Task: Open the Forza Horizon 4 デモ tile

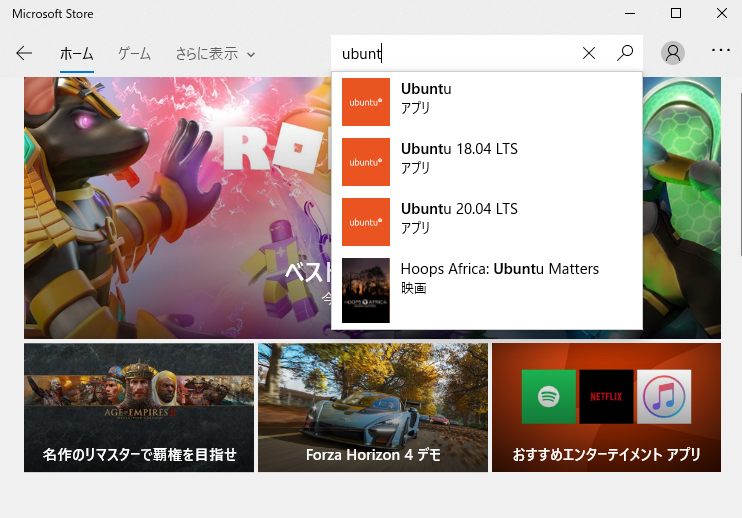Action: click(373, 407)
